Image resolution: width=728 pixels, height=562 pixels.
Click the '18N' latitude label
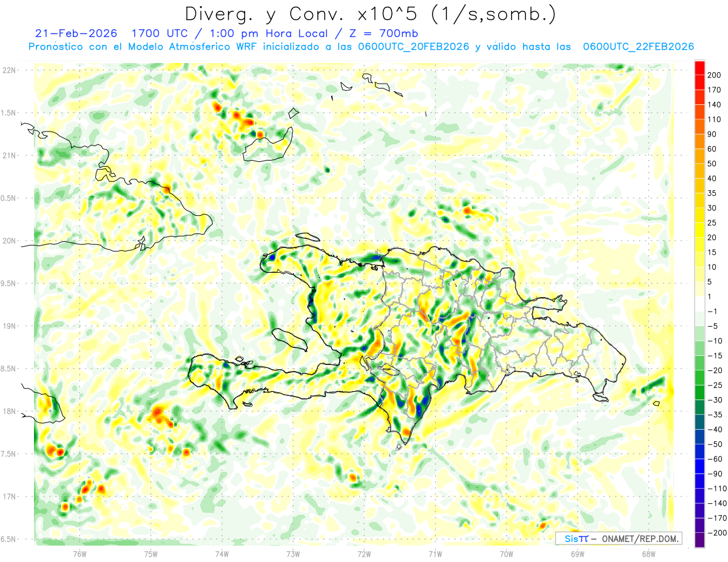pyautogui.click(x=8, y=412)
